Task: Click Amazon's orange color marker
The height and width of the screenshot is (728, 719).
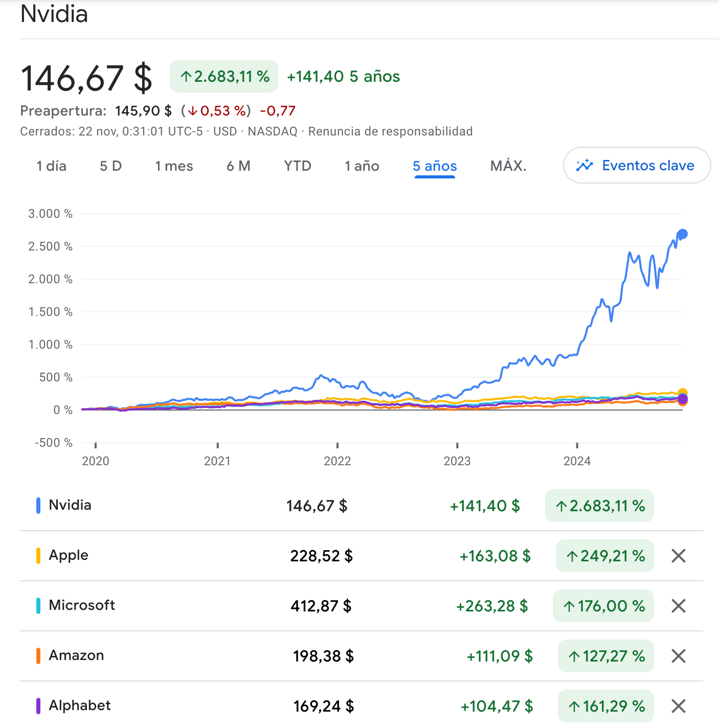Action: coord(38,656)
